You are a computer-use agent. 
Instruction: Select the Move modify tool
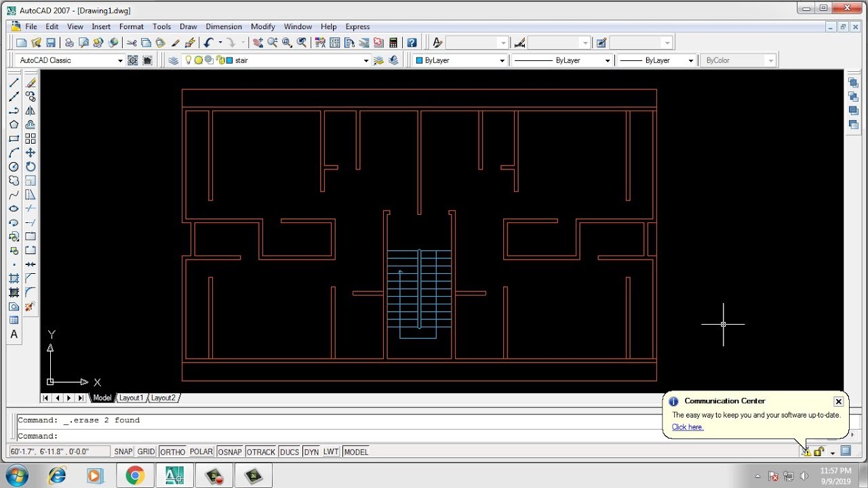[x=31, y=152]
